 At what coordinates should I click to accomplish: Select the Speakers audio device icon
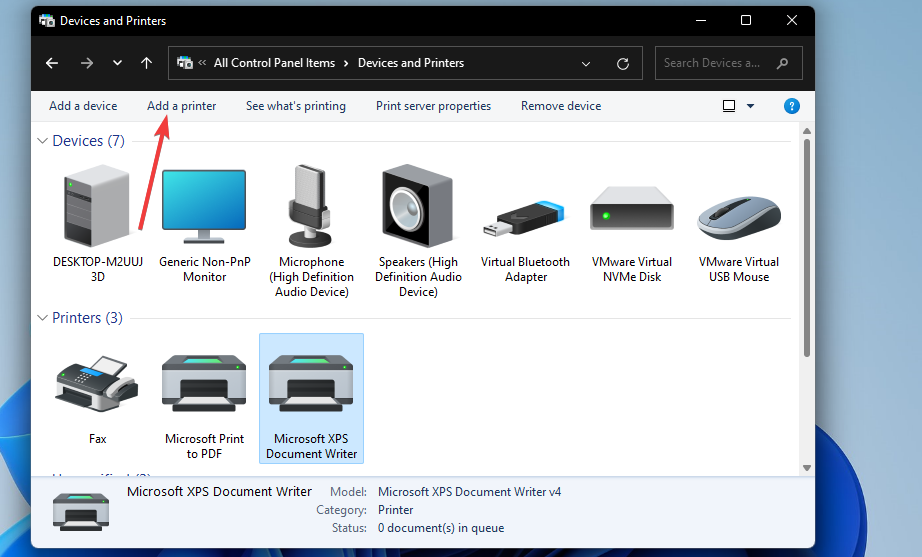click(x=419, y=208)
